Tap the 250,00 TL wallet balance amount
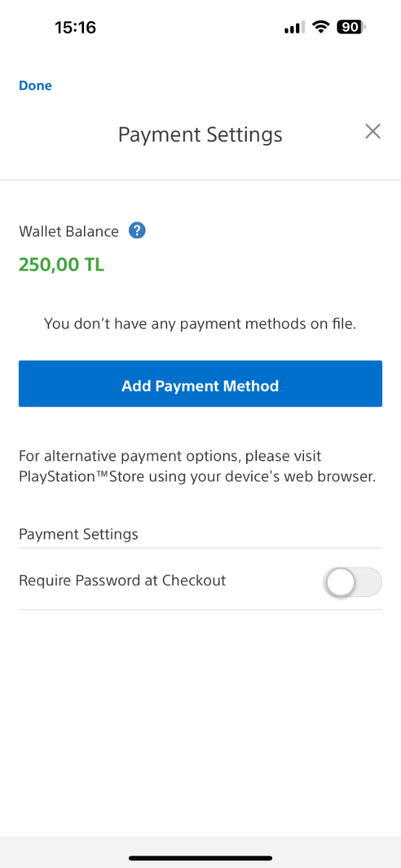This screenshot has width=401, height=868. coord(62,265)
